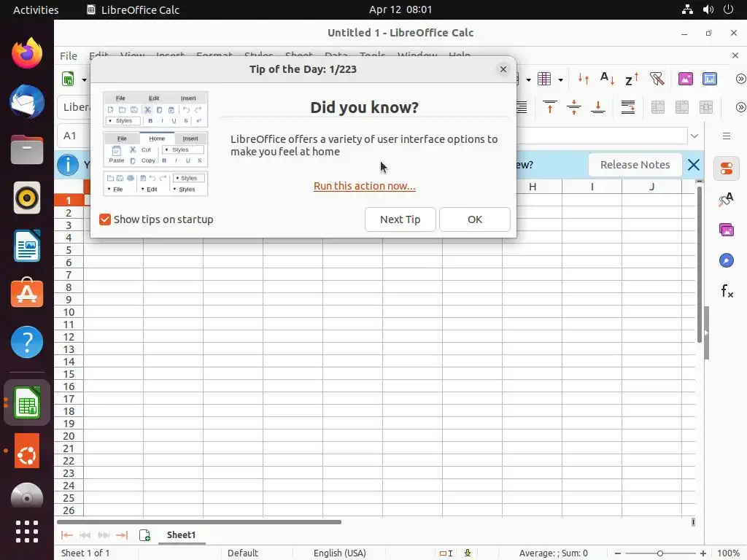Open the sidebar Properties deck
Viewport: 747px width, 560px height.
coord(726,168)
